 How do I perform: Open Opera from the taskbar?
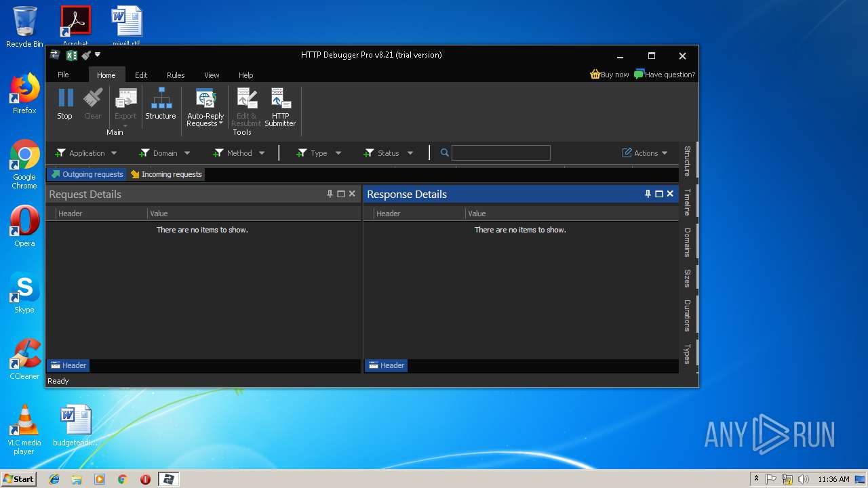point(145,479)
